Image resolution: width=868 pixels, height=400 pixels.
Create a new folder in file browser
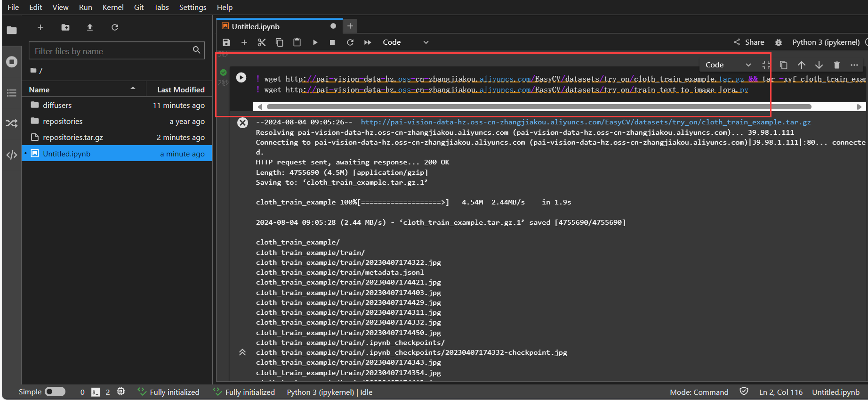pos(65,27)
